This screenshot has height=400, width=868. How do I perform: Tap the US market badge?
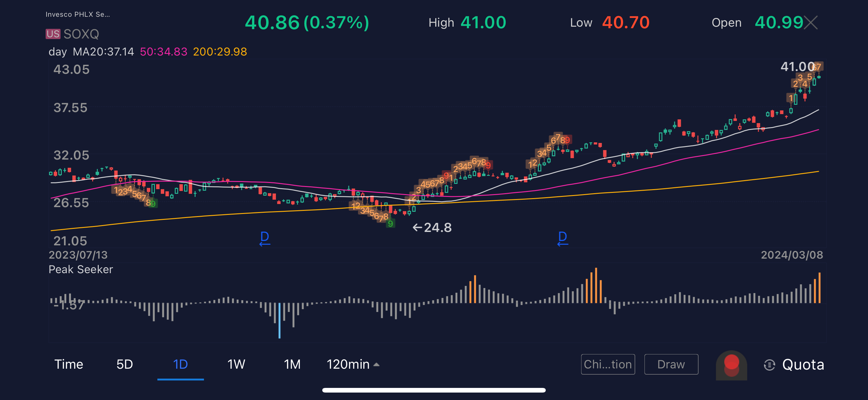pyautogui.click(x=53, y=34)
